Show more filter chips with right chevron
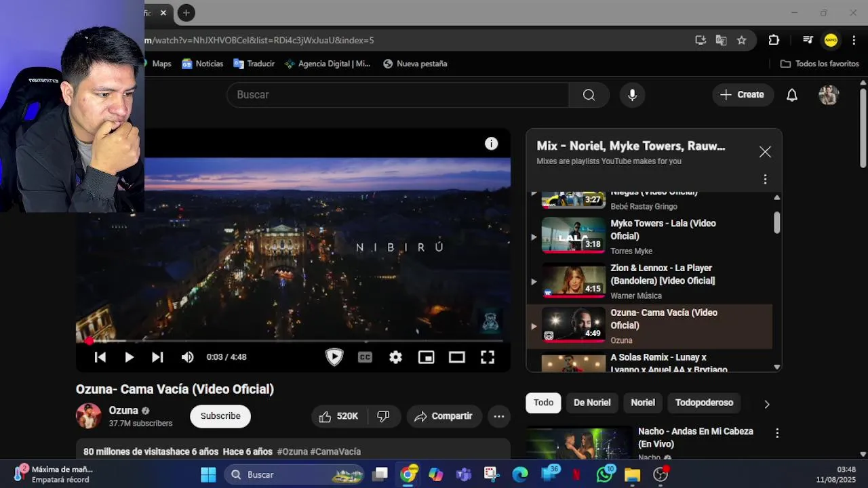 767,404
